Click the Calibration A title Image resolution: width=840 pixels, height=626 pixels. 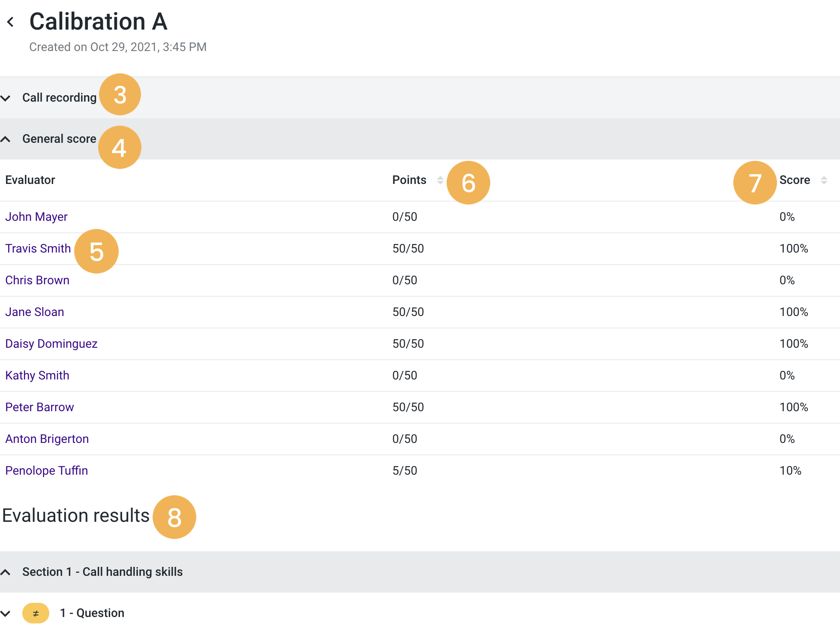pyautogui.click(x=99, y=21)
